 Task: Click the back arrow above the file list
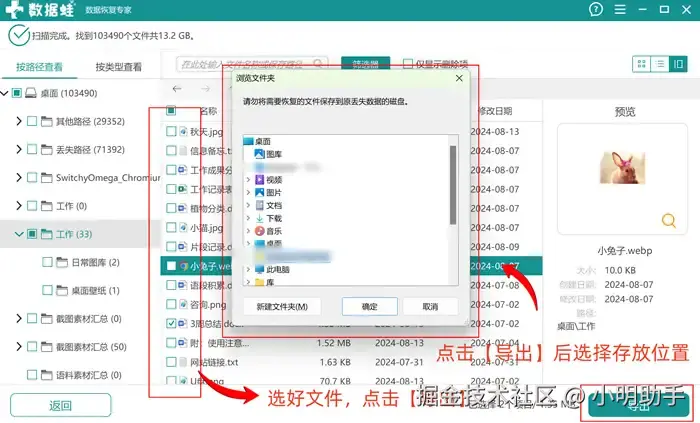[x=177, y=89]
